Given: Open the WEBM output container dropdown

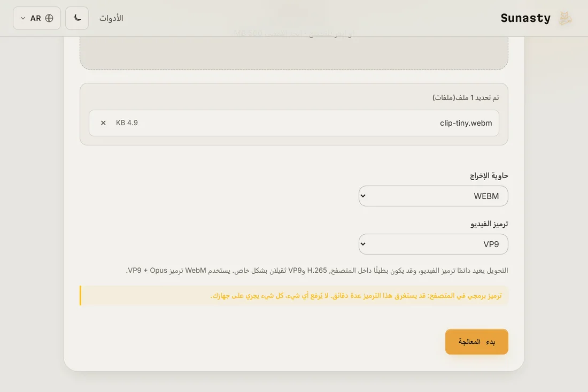Looking at the screenshot, I should click(433, 196).
